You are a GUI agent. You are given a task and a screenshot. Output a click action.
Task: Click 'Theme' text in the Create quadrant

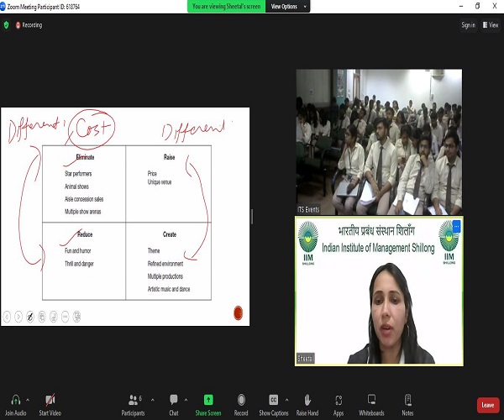point(154,250)
